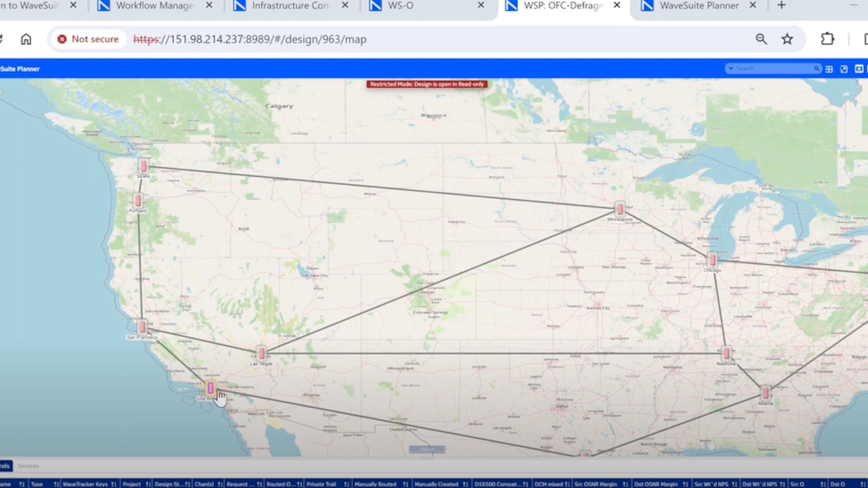
Task: Select the San Francisco node icon
Action: point(142,327)
